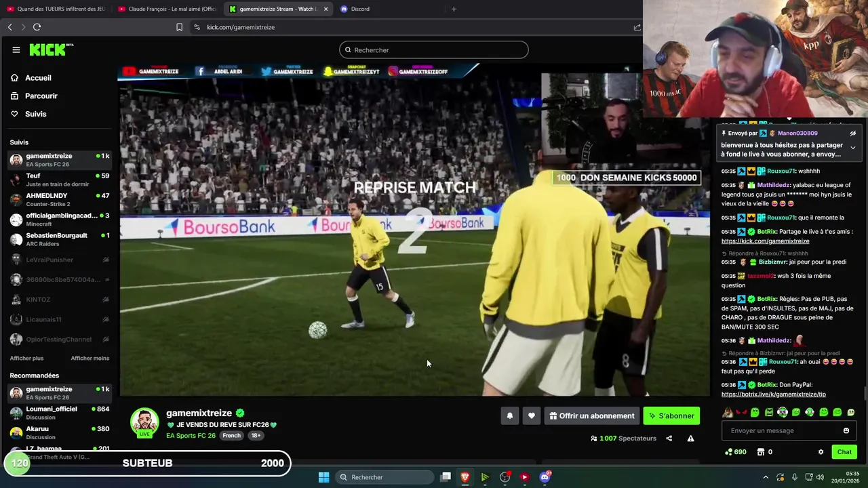This screenshot has height=488, width=868.
Task: Open offline LeVraiPunisher channel
Action: click(x=60, y=260)
